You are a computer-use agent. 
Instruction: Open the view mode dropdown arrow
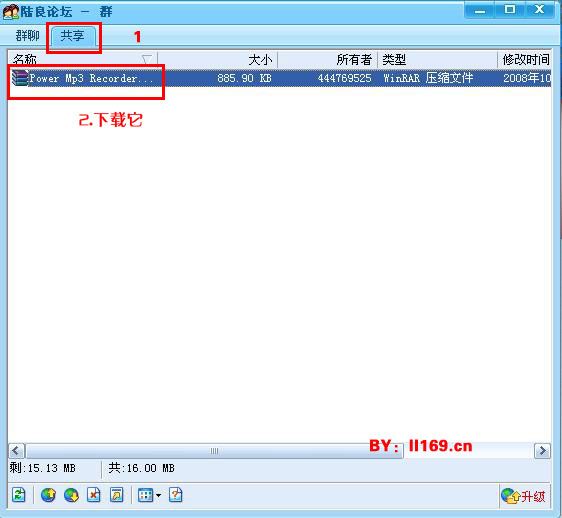click(158, 495)
